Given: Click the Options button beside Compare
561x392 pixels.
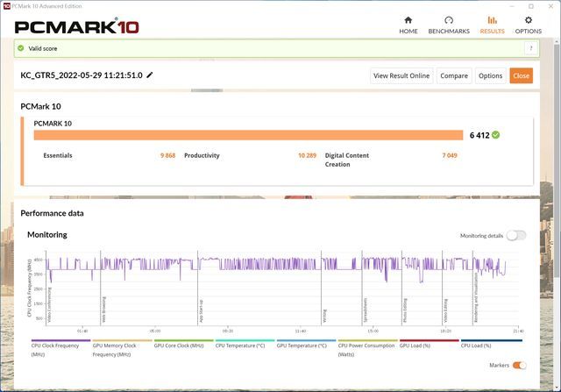Looking at the screenshot, I should (x=490, y=76).
